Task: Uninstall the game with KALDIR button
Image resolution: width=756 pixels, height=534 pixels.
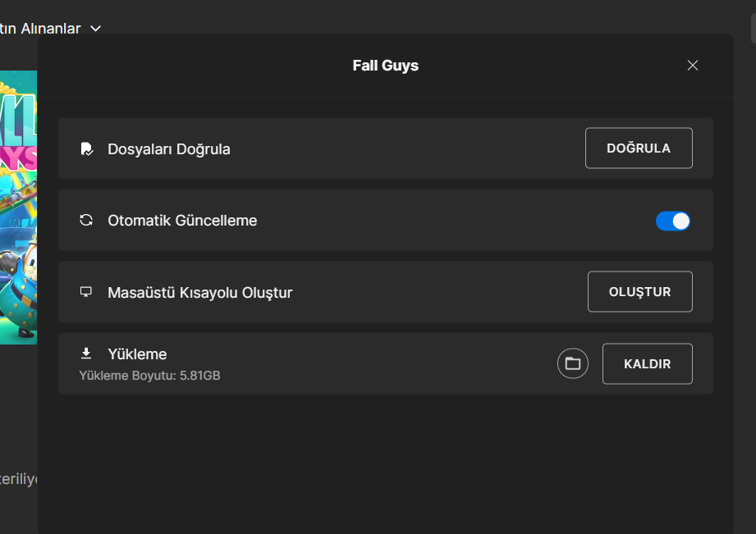Action: pyautogui.click(x=647, y=363)
